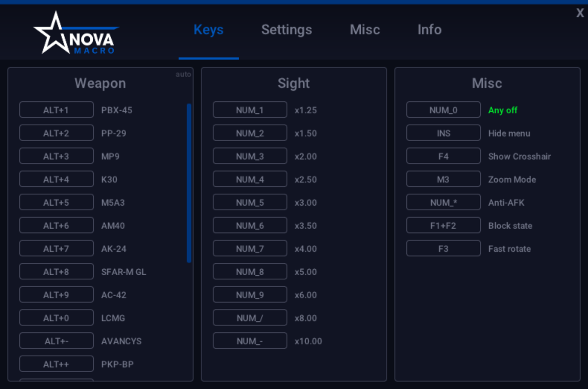Click the Zoom Mode label
Screen dimensions: 588x389
click(512, 179)
